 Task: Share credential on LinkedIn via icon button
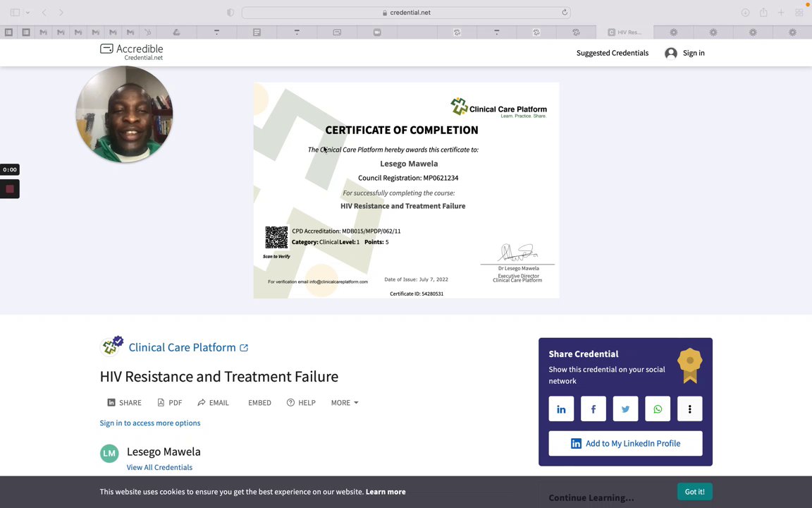561,409
